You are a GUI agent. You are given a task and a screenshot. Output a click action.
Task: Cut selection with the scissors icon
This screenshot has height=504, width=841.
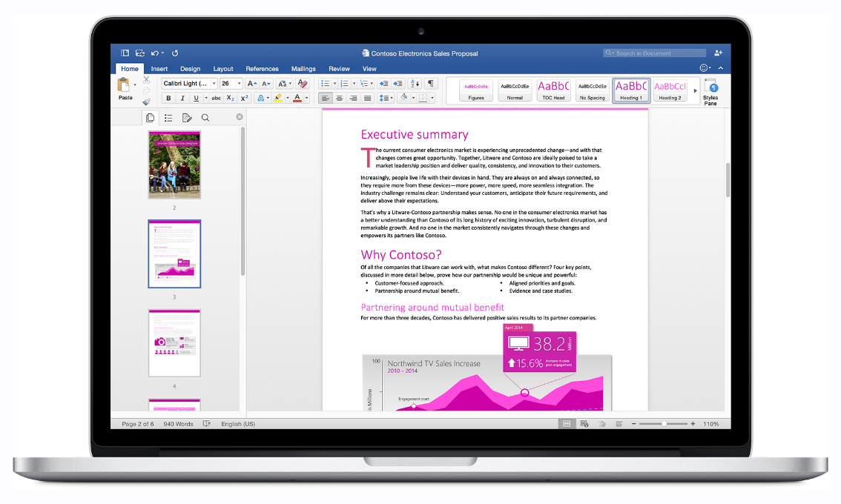coord(146,79)
